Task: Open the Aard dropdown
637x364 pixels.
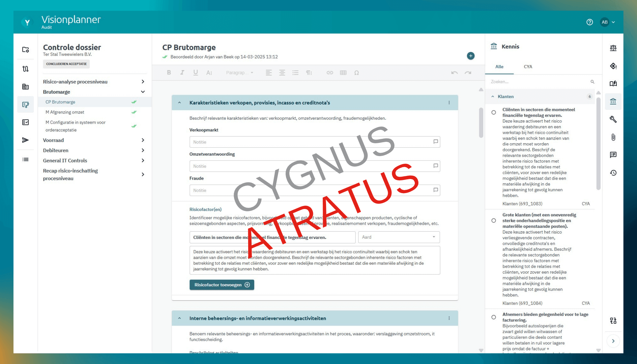Action: [x=399, y=237]
